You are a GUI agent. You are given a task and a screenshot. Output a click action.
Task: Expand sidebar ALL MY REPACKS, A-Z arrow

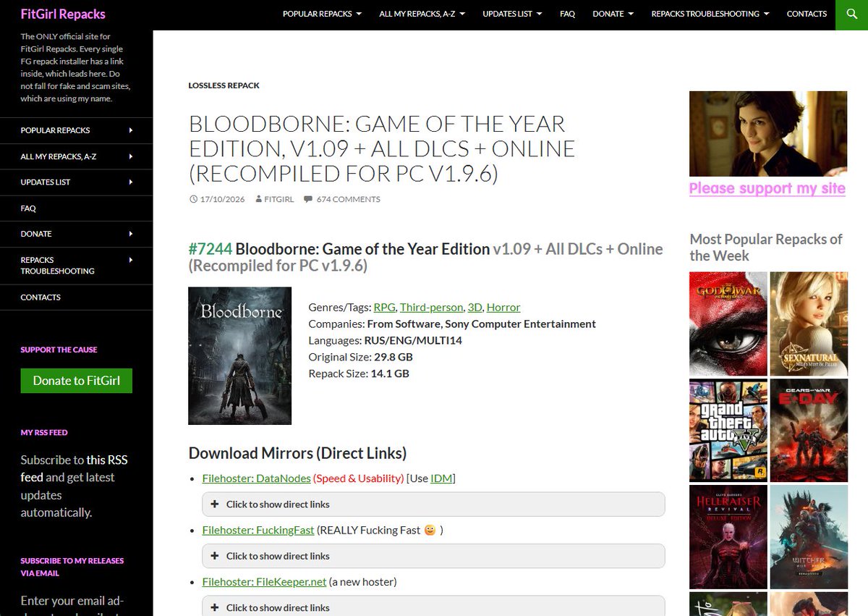(131, 156)
